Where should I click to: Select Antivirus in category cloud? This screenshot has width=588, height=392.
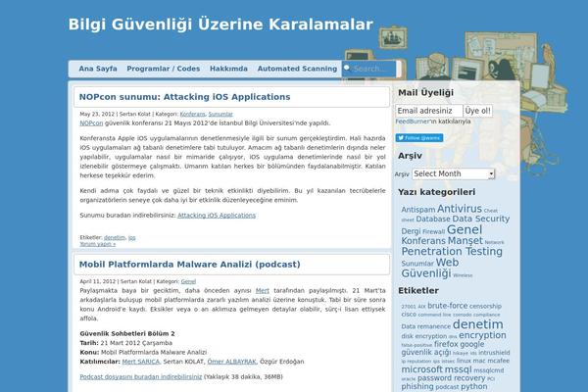tap(460, 209)
